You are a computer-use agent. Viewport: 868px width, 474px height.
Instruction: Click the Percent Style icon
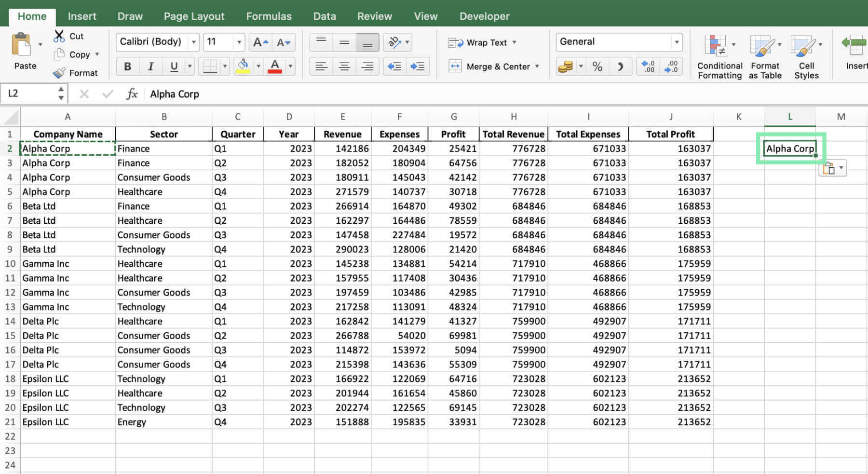pos(597,66)
